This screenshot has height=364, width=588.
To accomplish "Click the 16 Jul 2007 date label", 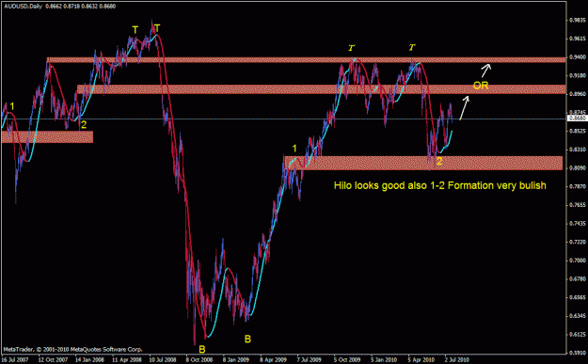I will pos(15,359).
